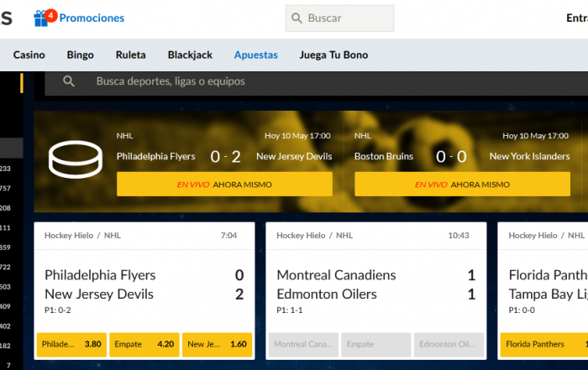The image size is (588, 370).
Task: Pick New Jersey at 1.60 odds
Action: 217,344
